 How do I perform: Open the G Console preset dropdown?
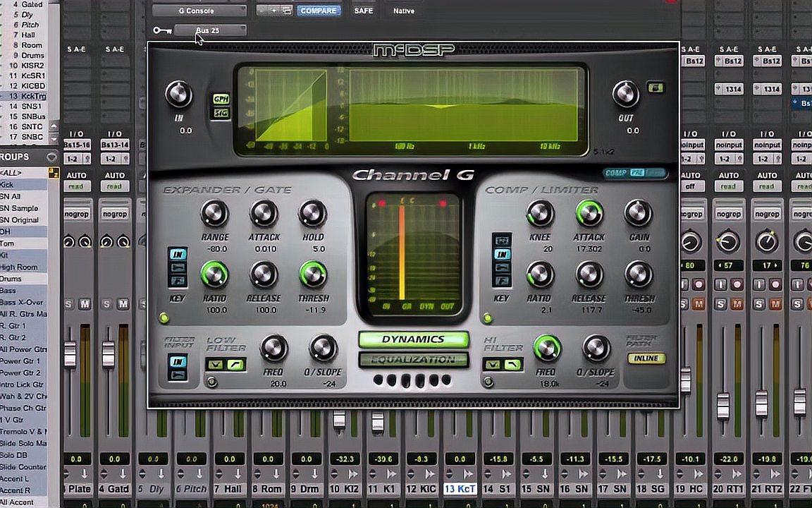point(199,11)
